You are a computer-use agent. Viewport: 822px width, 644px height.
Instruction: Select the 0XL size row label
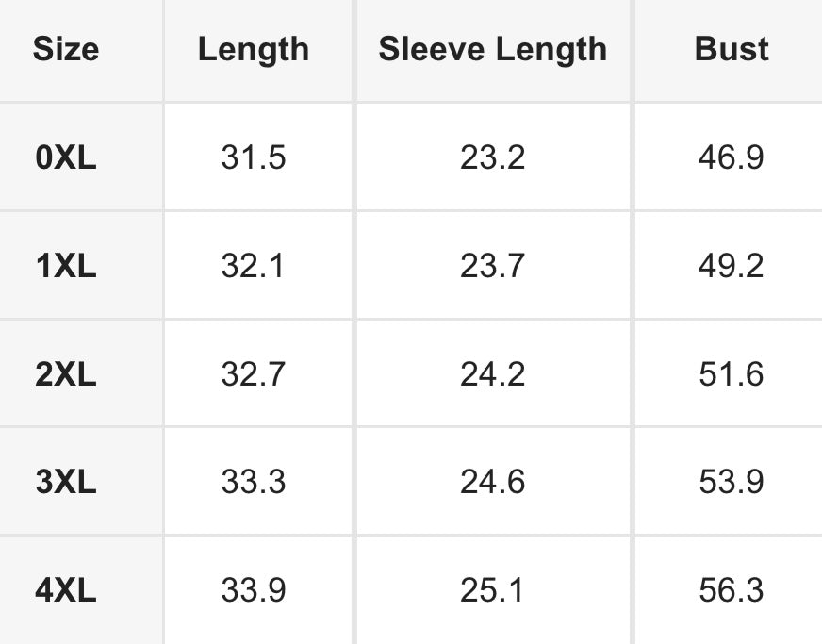pos(66,157)
